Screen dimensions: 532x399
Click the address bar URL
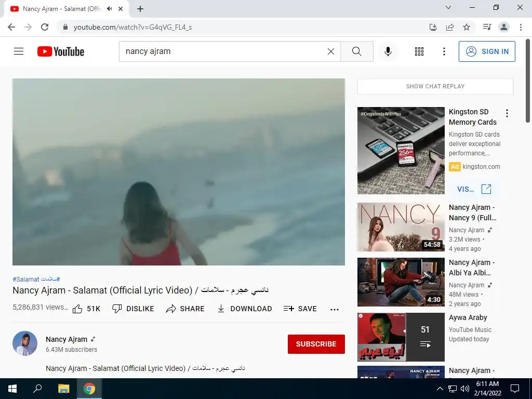[x=132, y=27]
